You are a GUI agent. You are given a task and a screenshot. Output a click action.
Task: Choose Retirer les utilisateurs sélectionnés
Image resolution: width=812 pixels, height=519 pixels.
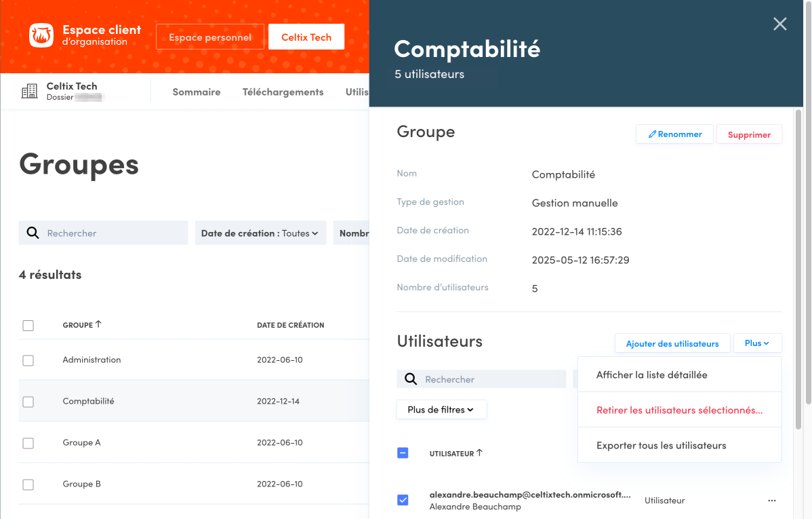[679, 410]
